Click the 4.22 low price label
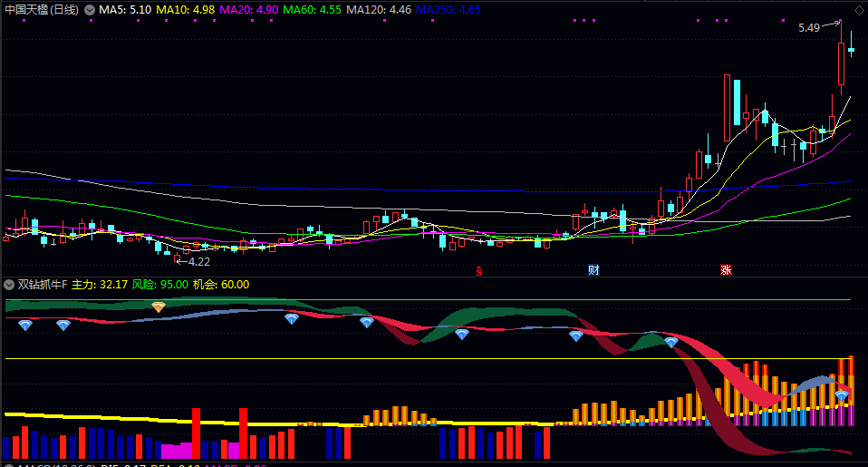Screen dimensions: 868x467 198,261
